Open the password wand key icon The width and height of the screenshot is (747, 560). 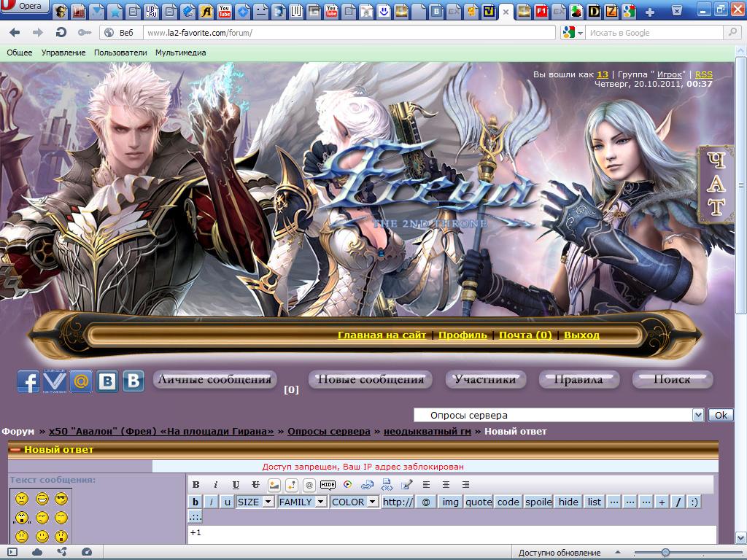85,32
